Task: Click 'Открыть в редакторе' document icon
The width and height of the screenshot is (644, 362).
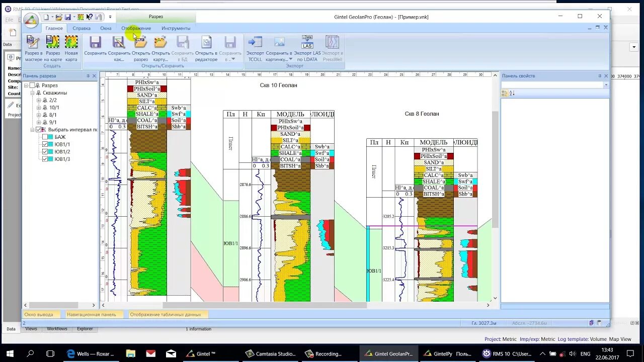Action: pos(206,42)
